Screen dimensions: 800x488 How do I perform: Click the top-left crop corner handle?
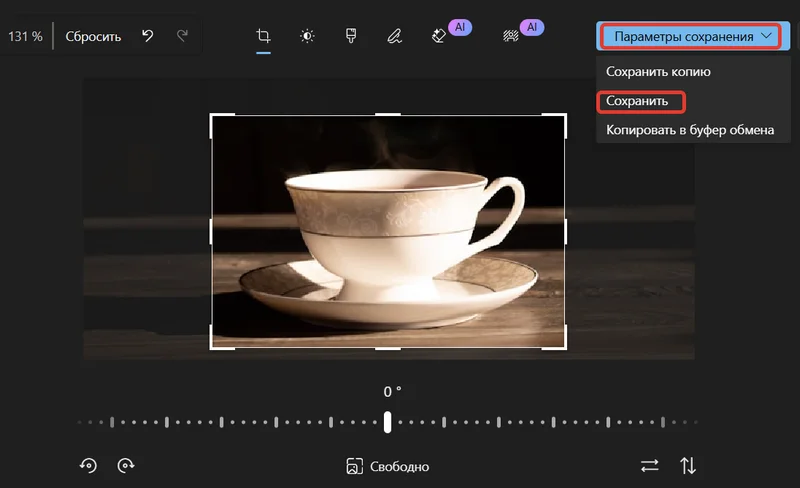point(213,117)
